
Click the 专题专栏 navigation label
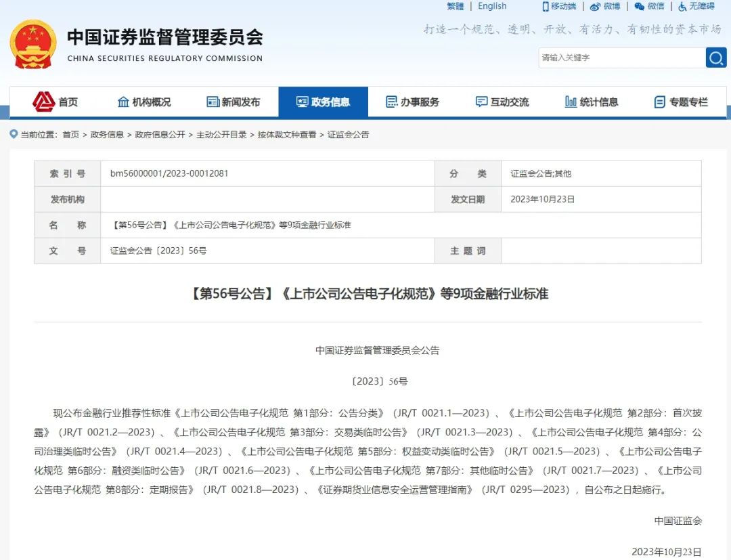pos(688,102)
